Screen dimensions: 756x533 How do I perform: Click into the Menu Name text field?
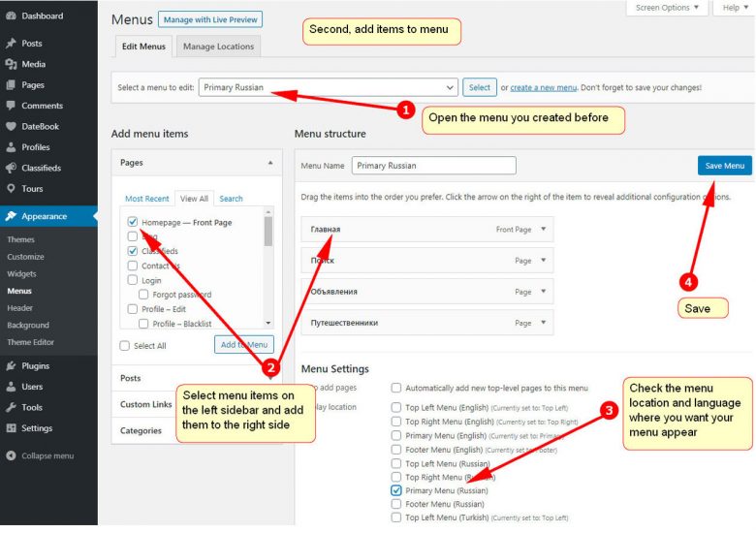(433, 166)
